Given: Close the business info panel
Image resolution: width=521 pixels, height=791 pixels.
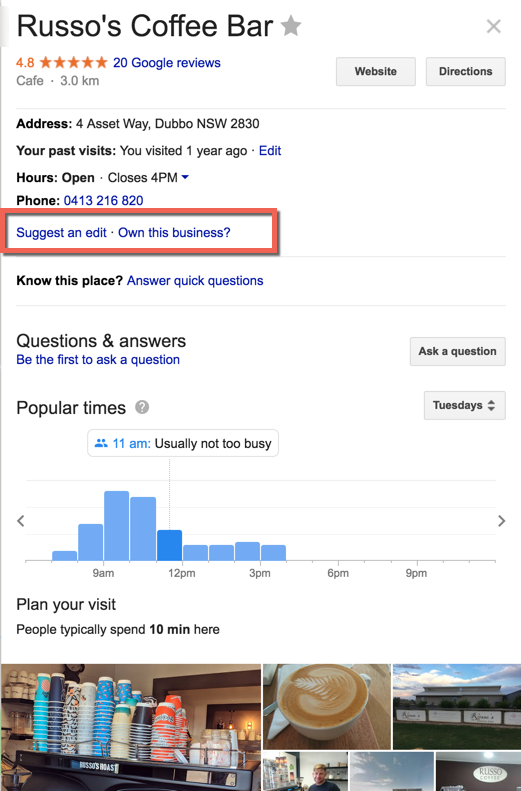Looking at the screenshot, I should (x=494, y=26).
